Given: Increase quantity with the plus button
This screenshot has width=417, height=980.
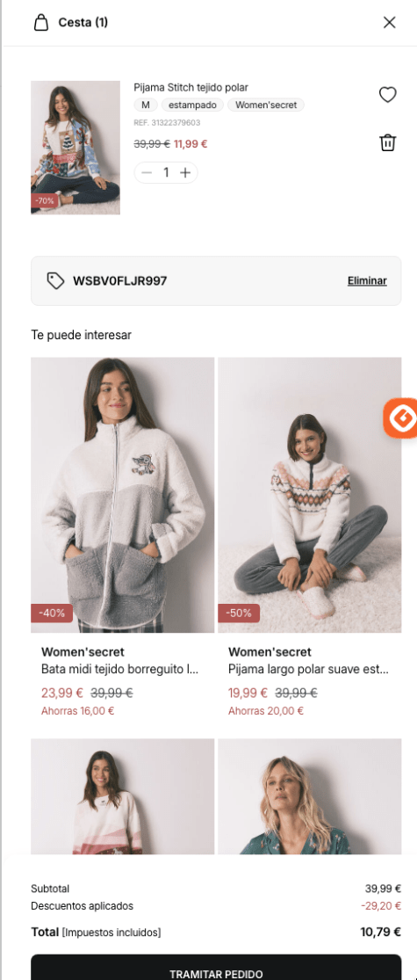Looking at the screenshot, I should tap(184, 173).
